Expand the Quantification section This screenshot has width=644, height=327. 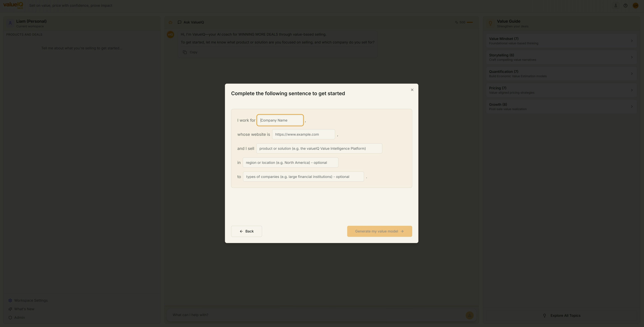tap(562, 74)
